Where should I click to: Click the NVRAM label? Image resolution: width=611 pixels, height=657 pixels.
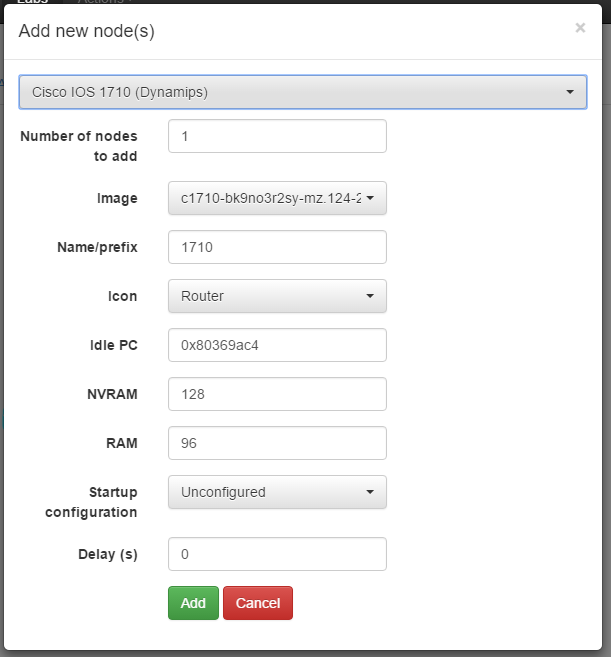(x=112, y=394)
